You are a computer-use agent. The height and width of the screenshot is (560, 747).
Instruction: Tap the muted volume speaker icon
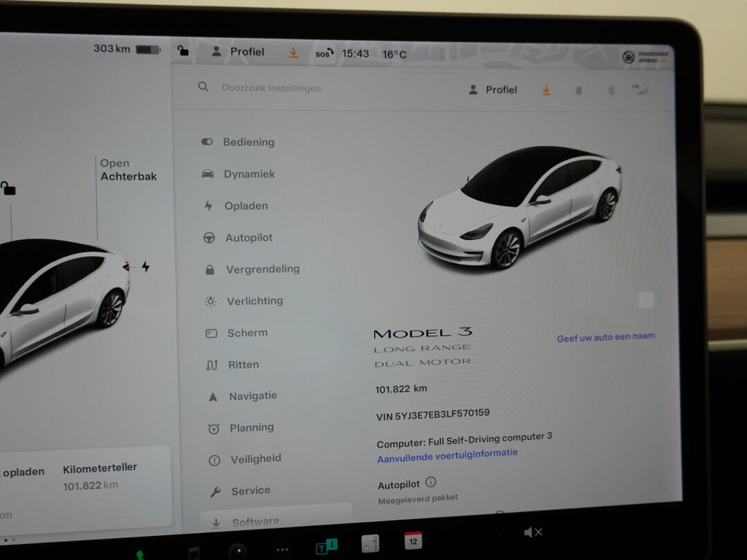(x=533, y=532)
